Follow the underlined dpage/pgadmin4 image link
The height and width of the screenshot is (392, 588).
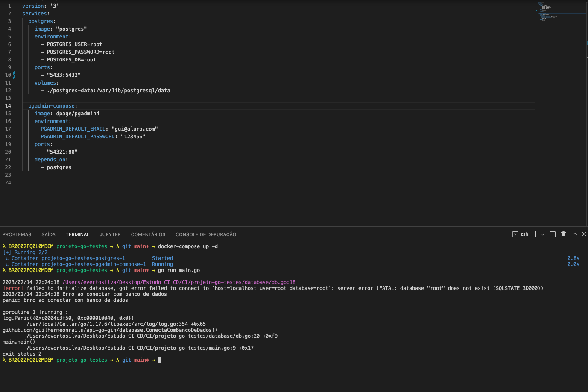point(78,114)
